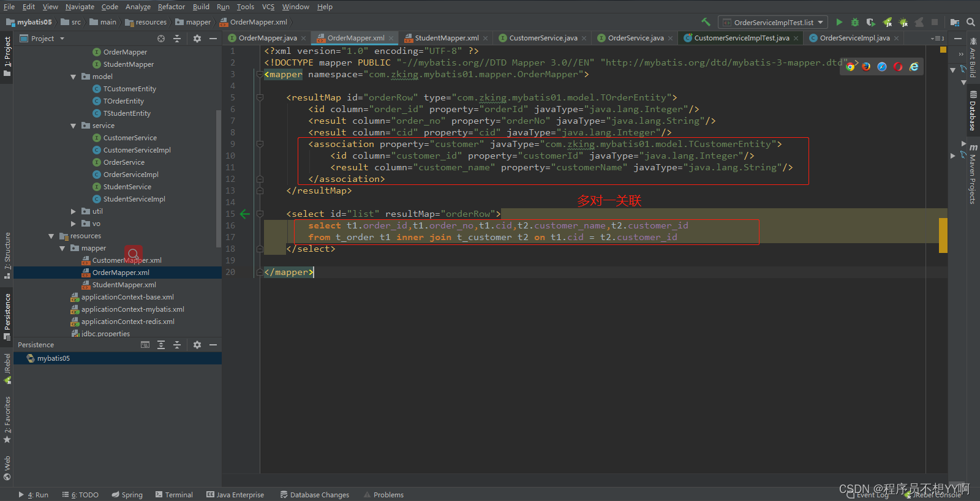Open ER diagram icon in Persistence header
The width and height of the screenshot is (980, 501).
click(x=145, y=345)
